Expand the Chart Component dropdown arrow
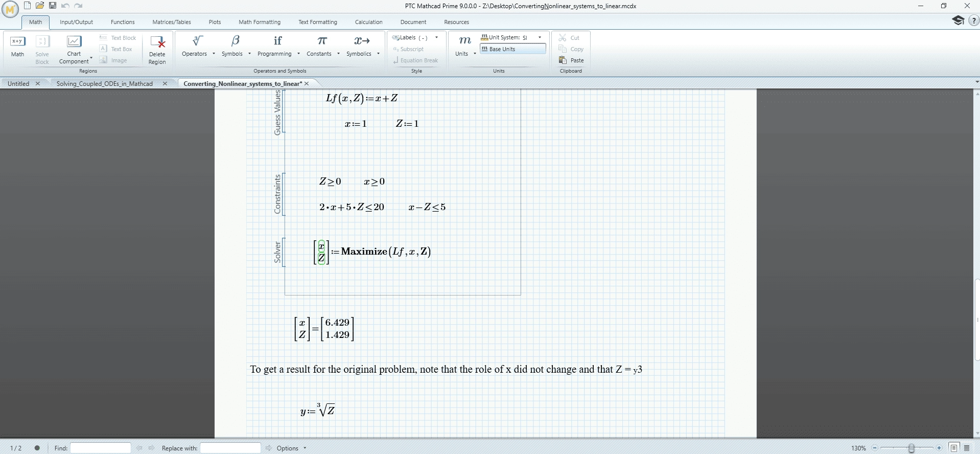 91,57
